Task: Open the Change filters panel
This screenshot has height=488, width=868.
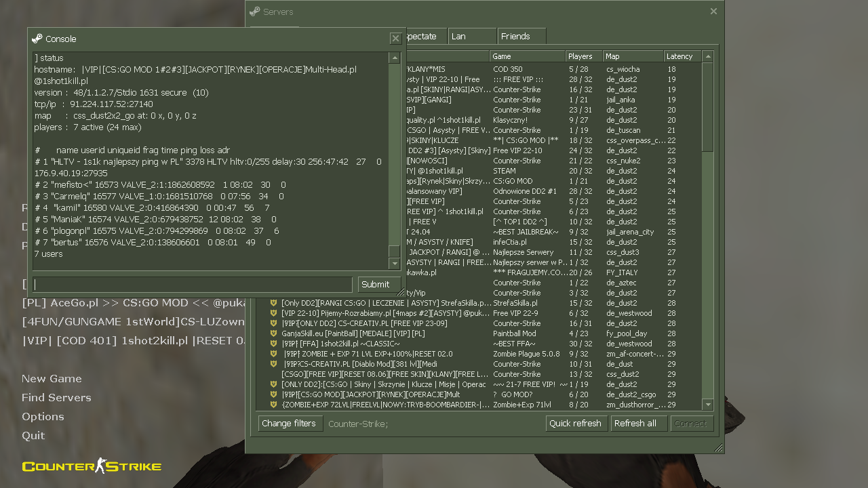Action: (289, 424)
